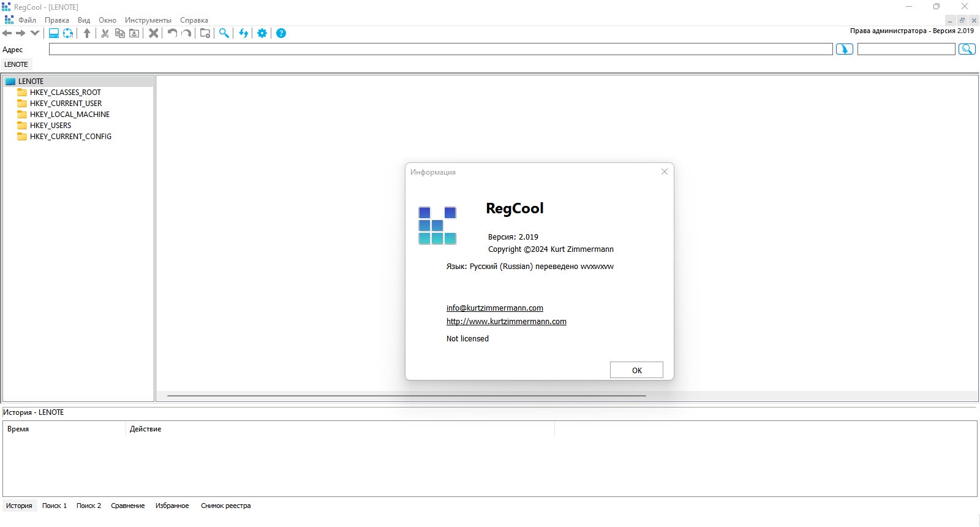
Task: Click the LENOTE computer icon in the tree
Action: (x=10, y=82)
